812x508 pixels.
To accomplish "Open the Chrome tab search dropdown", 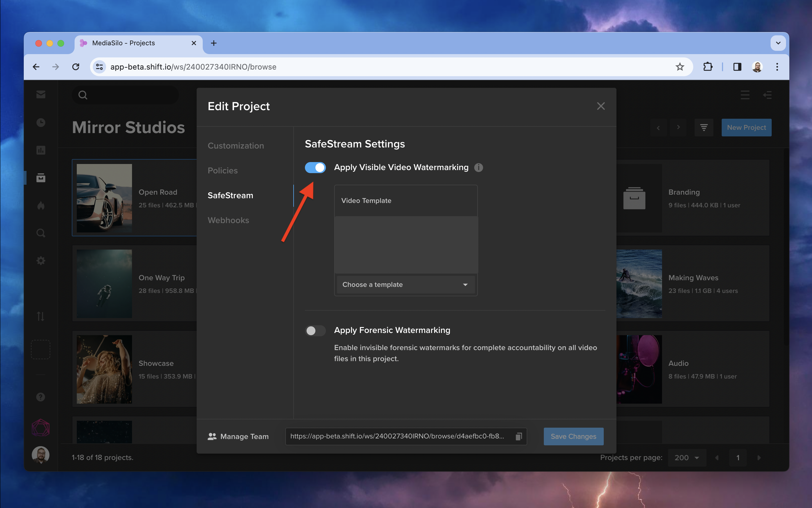I will [x=778, y=43].
